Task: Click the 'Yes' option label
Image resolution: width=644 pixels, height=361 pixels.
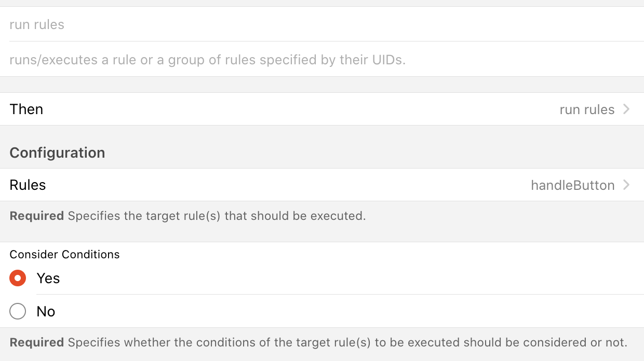Action: pyautogui.click(x=48, y=279)
